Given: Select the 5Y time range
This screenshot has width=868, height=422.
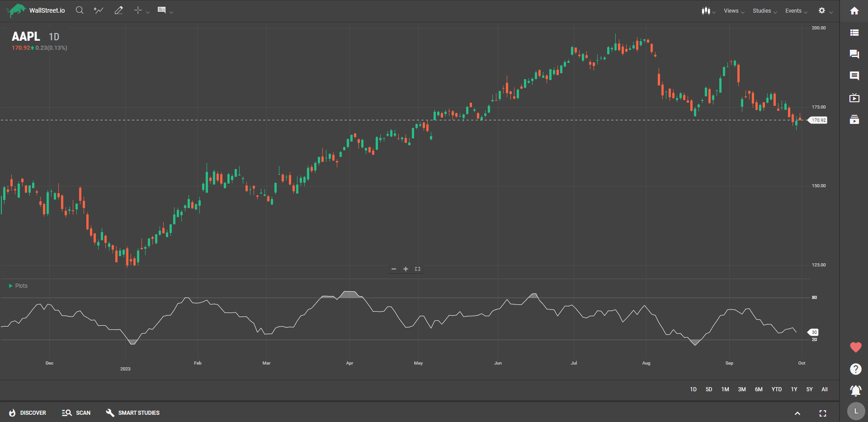Looking at the screenshot, I should coord(809,389).
